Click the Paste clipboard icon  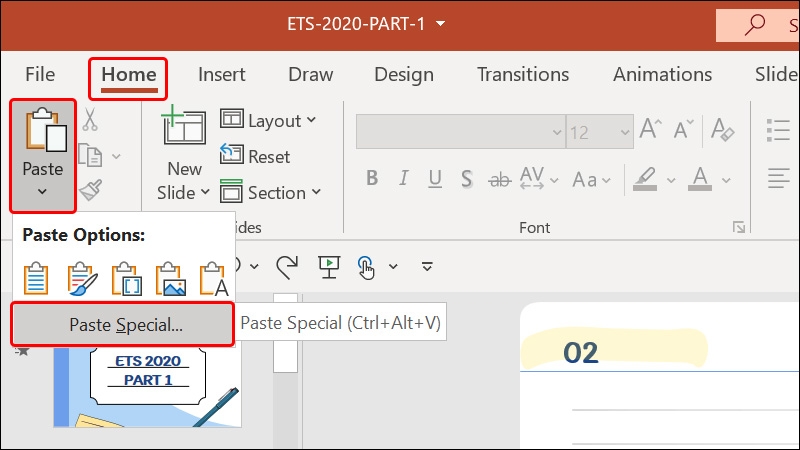click(x=46, y=130)
